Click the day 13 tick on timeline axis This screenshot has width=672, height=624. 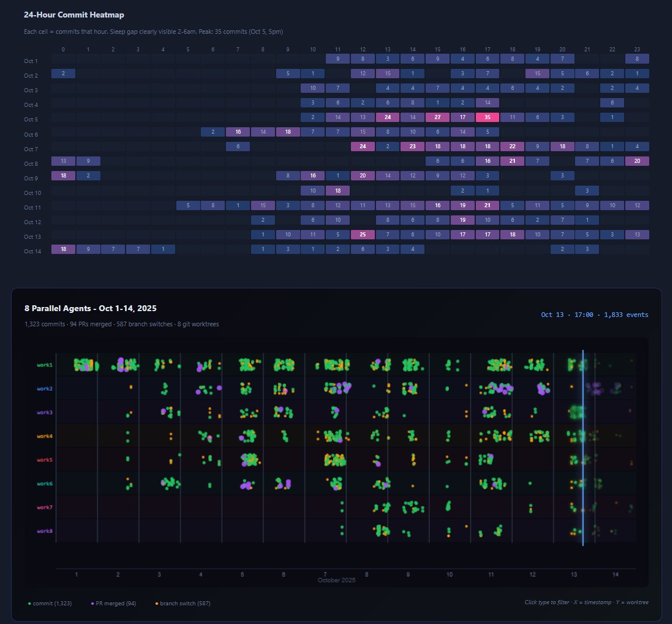coord(574,574)
